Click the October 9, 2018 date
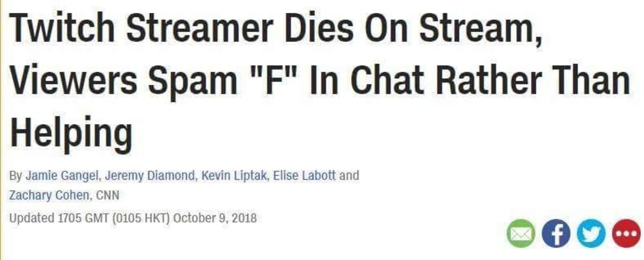644x260 pixels. (215, 219)
